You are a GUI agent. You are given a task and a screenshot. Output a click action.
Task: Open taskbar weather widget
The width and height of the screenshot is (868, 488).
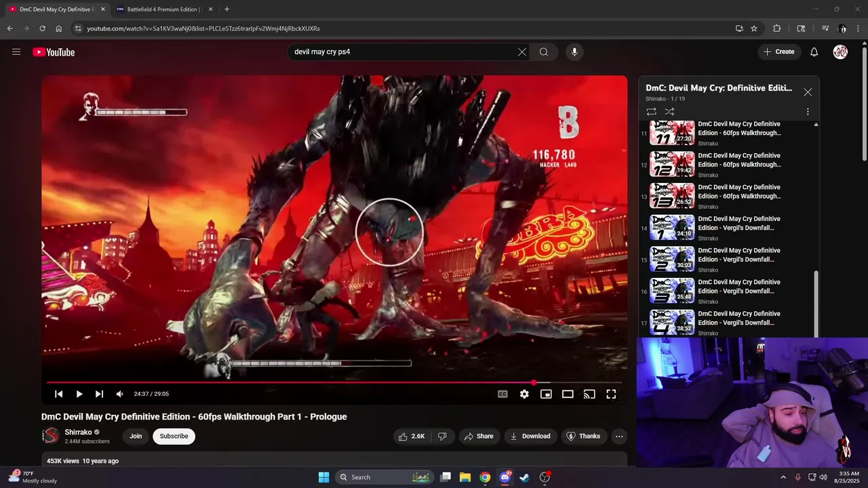[31, 477]
